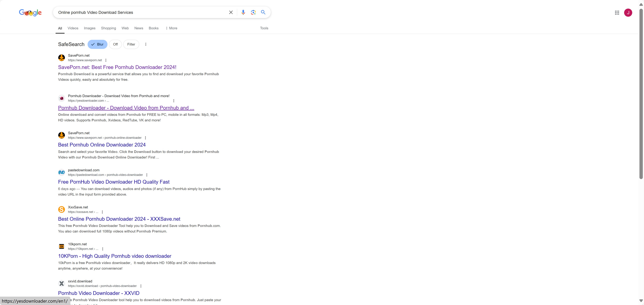644x305 pixels.
Task: Turn SafeSearch Off
Action: (115, 44)
